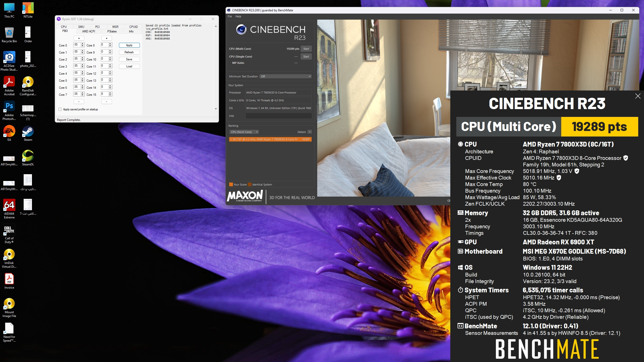Click Refresh in Ryzen SDT
Screen dimensions: 644x362
pos(129,52)
